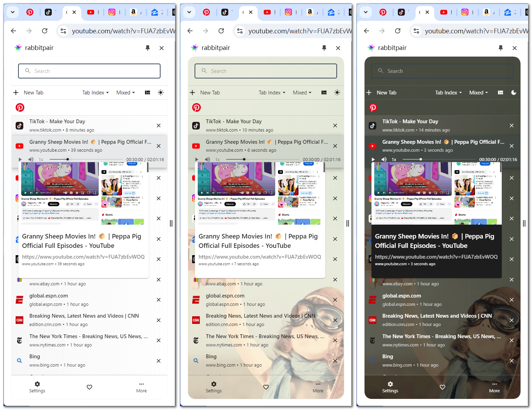Toggle layout view icon in dark panel
The width and height of the screenshot is (532, 410).
click(x=500, y=93)
